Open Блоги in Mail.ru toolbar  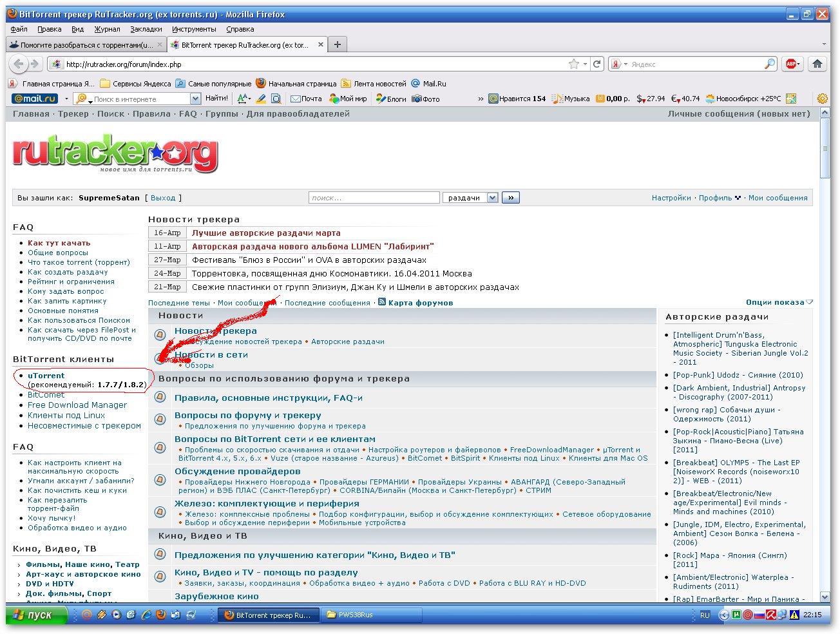tap(392, 99)
